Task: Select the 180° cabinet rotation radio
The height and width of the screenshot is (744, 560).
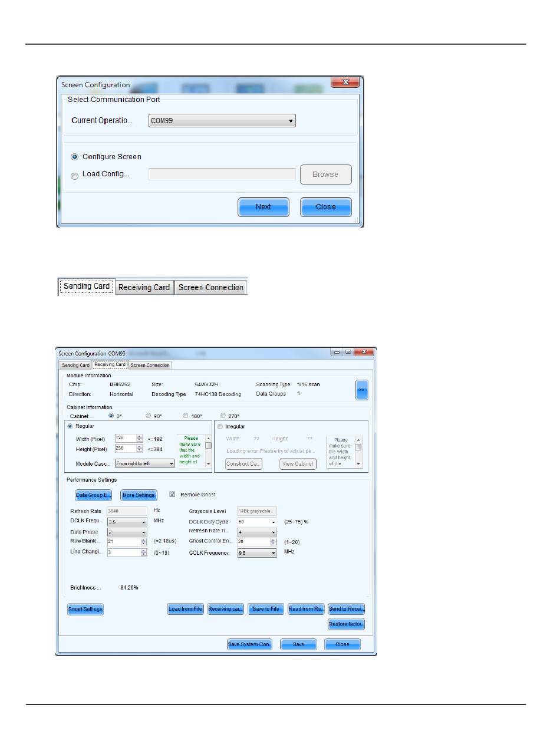Action: (x=186, y=416)
